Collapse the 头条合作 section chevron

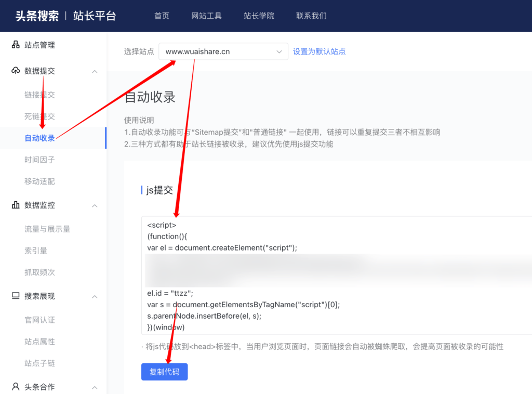(x=95, y=388)
